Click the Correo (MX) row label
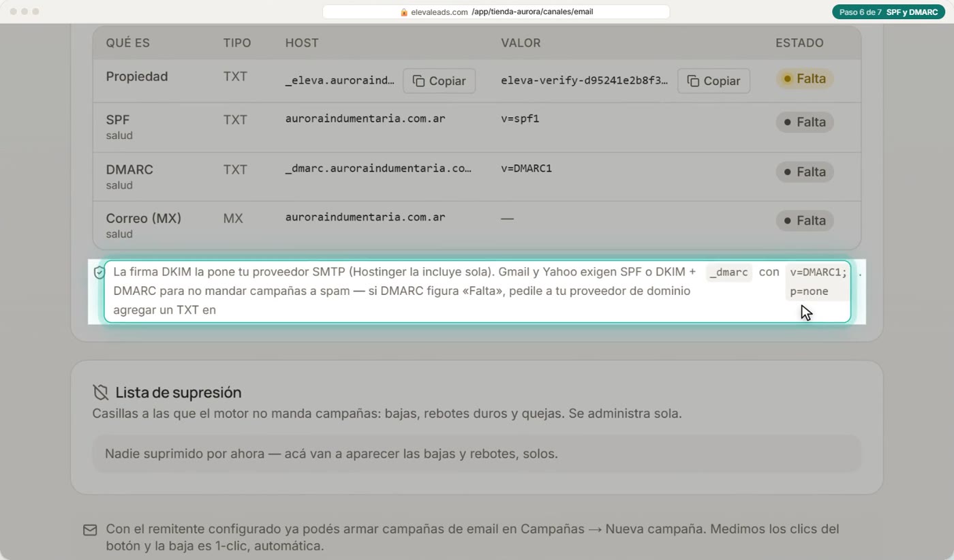Screen dimensions: 954x560 tap(144, 218)
